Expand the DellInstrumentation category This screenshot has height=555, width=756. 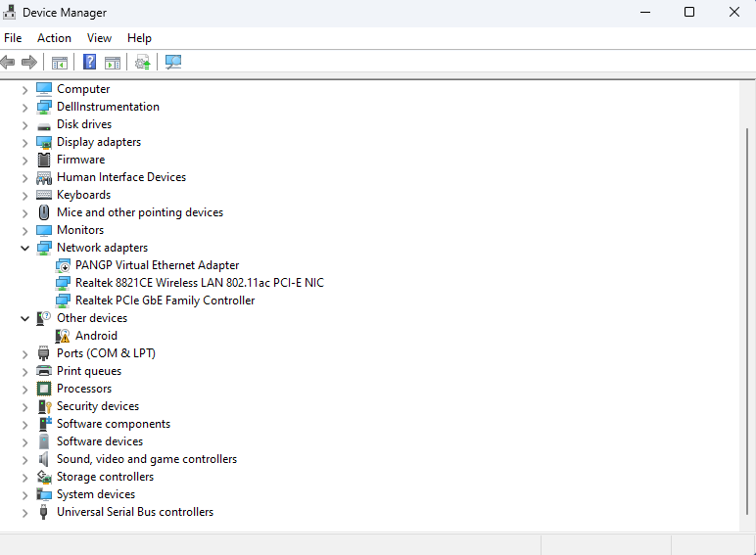coord(25,108)
